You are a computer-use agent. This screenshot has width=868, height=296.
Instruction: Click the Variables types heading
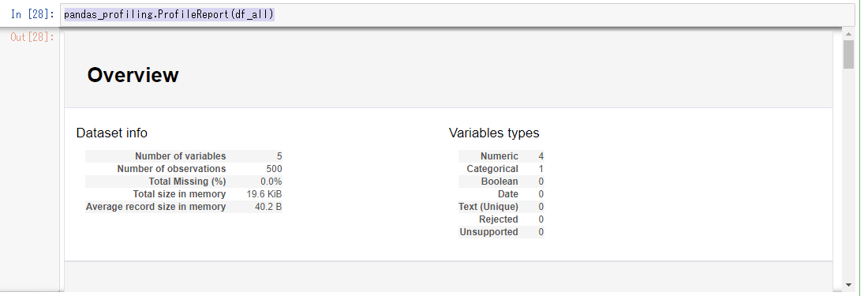[x=494, y=133]
